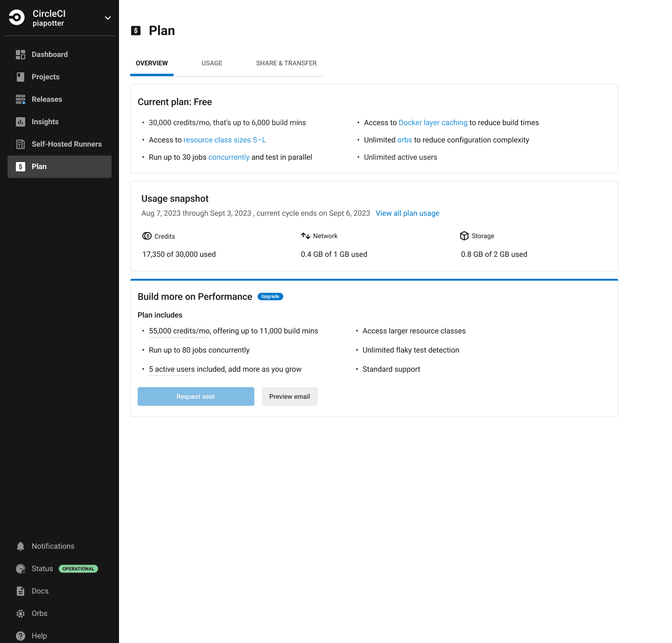Switch to the Usage tab

[x=212, y=63]
